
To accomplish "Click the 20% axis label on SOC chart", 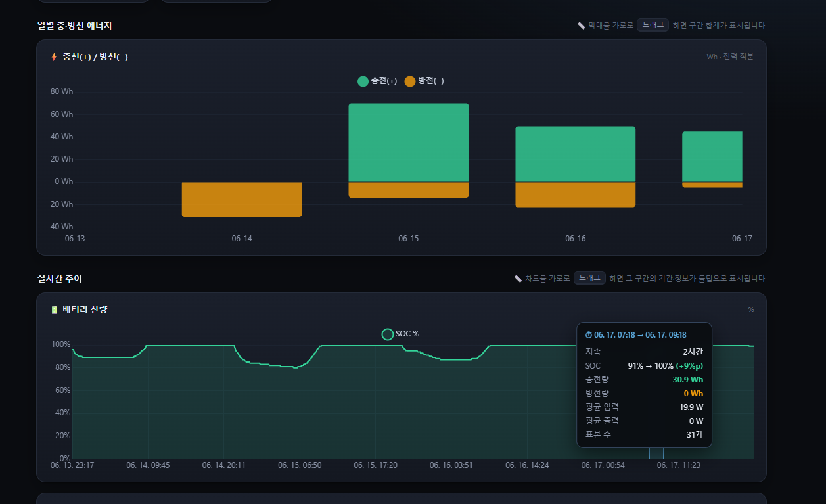I will pos(62,436).
